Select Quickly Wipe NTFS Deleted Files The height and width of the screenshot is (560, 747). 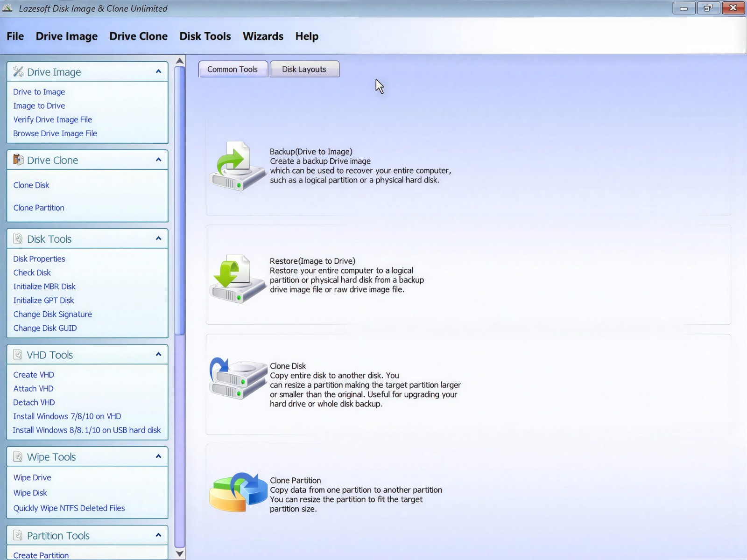(69, 508)
